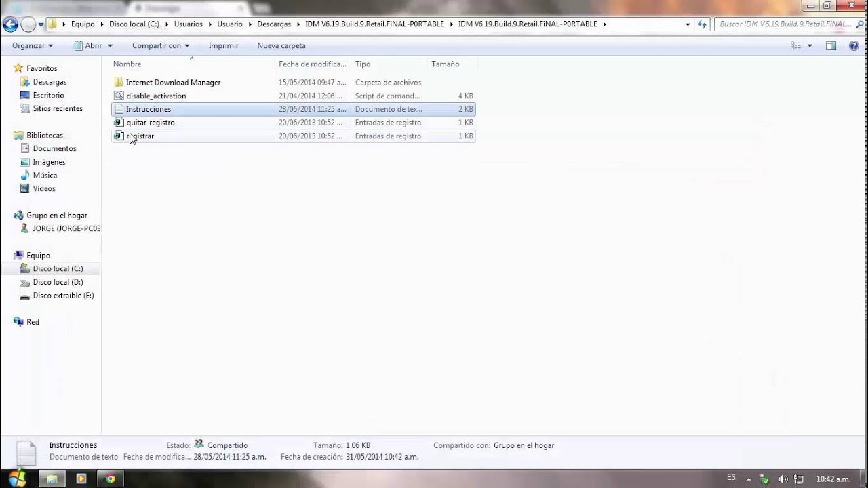Screen dimensions: 868x488
Task: Open the Vídeos library
Action: (44, 188)
